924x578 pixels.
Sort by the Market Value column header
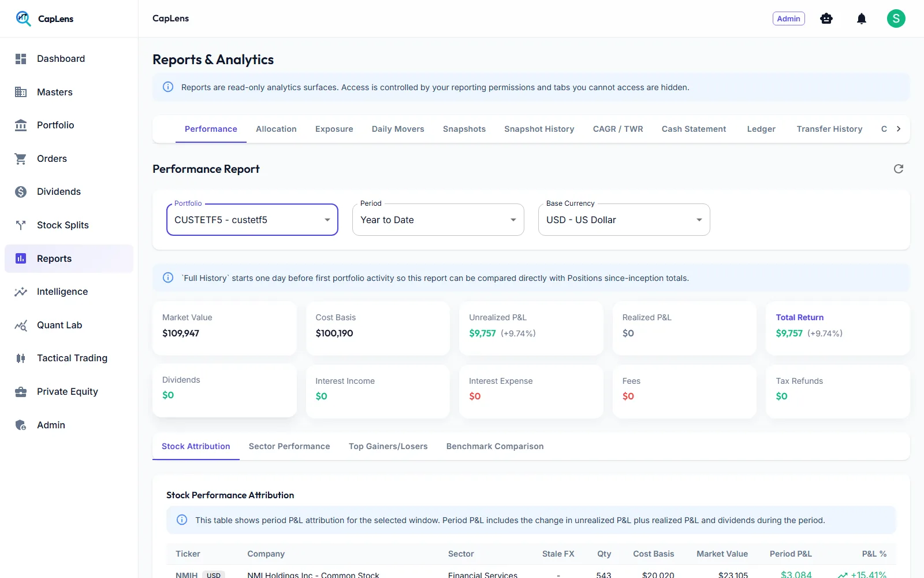pos(722,554)
